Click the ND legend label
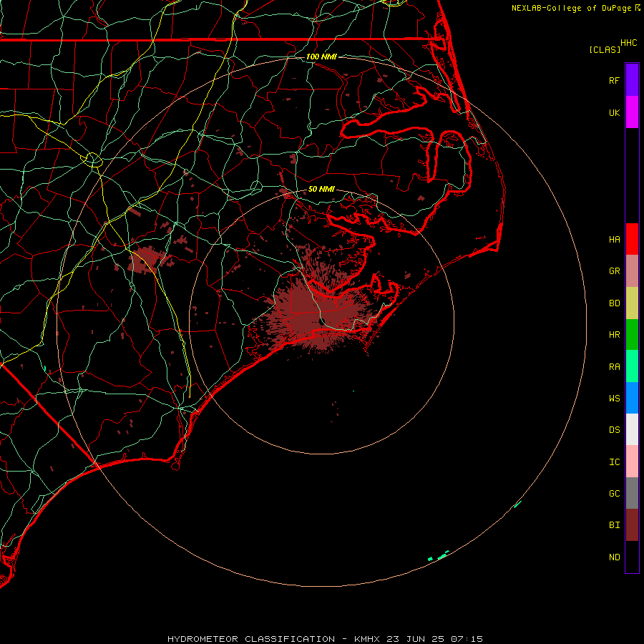This screenshot has width=644, height=644. (614, 557)
